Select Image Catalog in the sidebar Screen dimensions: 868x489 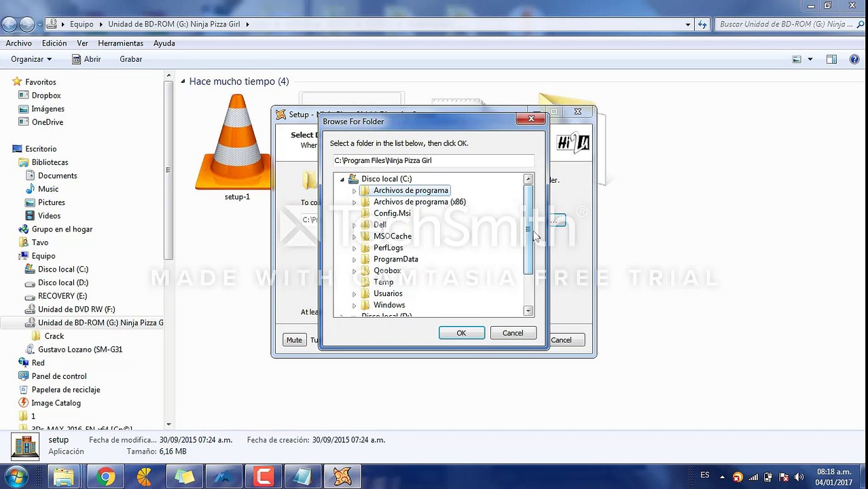56,403
